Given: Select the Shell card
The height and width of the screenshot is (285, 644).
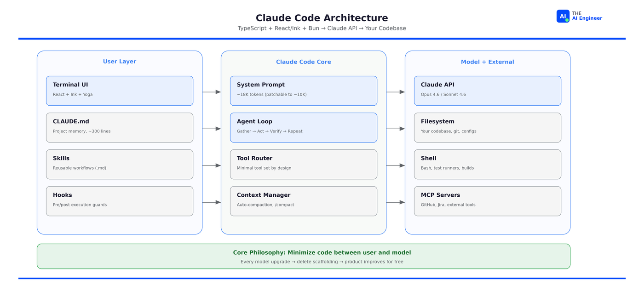Looking at the screenshot, I should tap(488, 165).
